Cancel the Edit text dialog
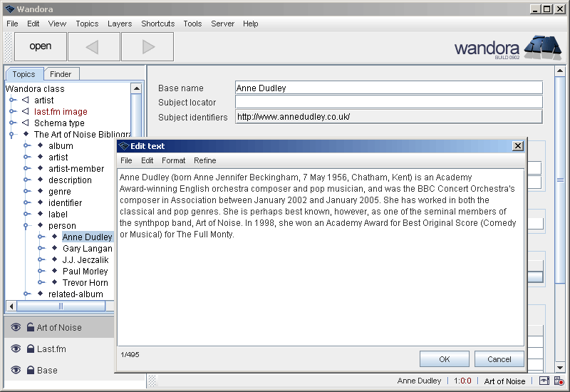Screen dimensions: 570x392 point(499,359)
